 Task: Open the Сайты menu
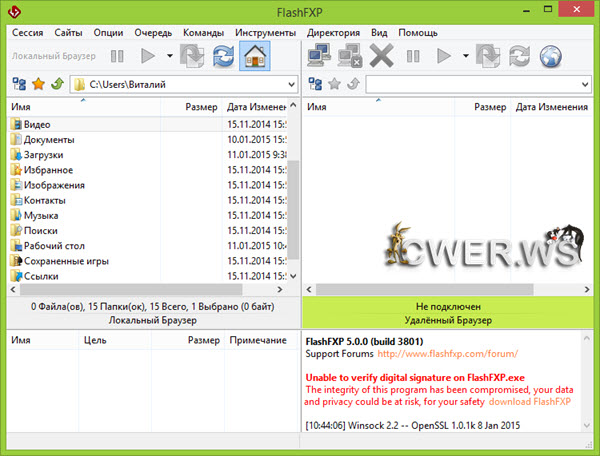69,33
